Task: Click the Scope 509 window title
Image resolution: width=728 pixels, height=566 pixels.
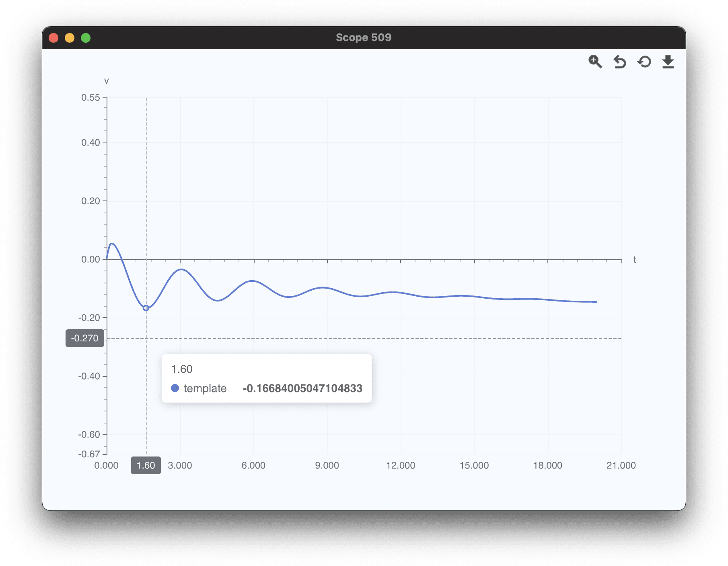Action: click(364, 37)
